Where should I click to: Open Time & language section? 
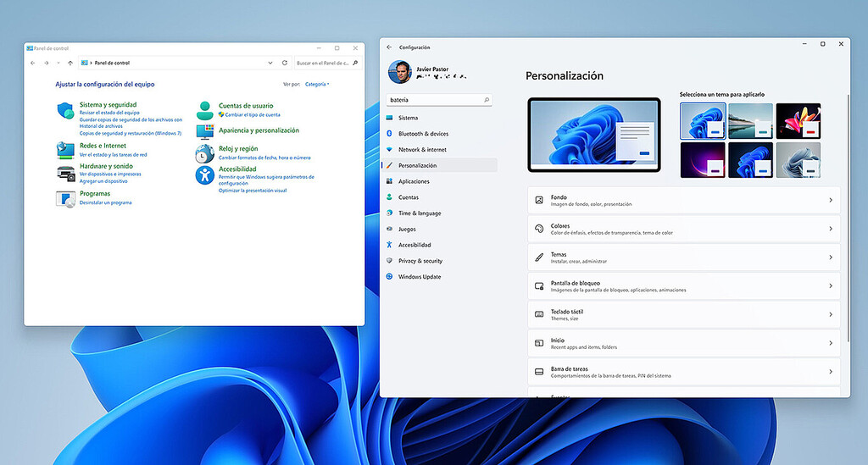pyautogui.click(x=440, y=213)
